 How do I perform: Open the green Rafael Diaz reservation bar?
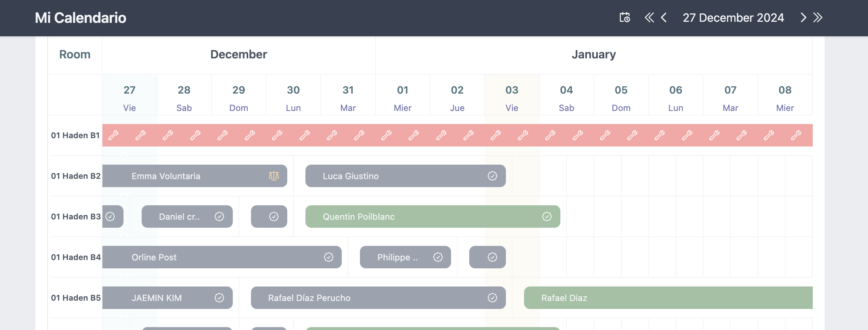click(668, 298)
